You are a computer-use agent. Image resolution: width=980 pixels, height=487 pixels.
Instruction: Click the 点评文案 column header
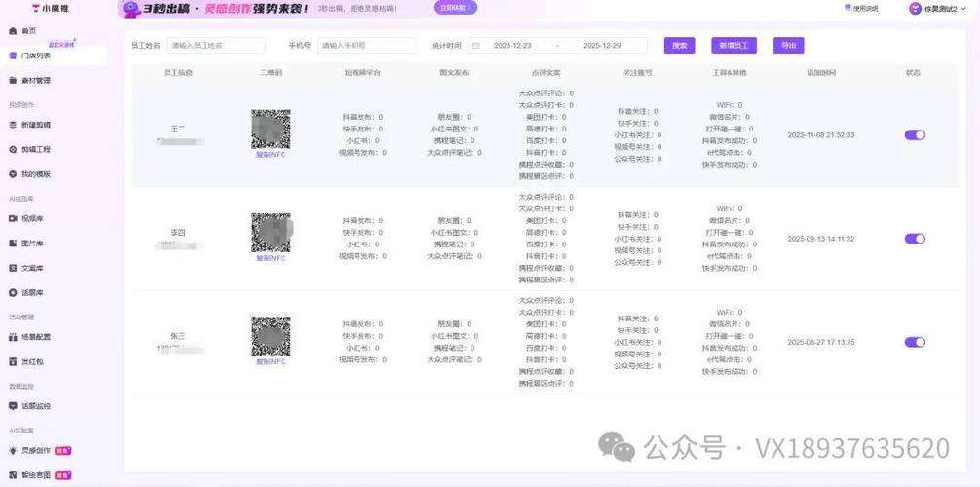(x=546, y=73)
